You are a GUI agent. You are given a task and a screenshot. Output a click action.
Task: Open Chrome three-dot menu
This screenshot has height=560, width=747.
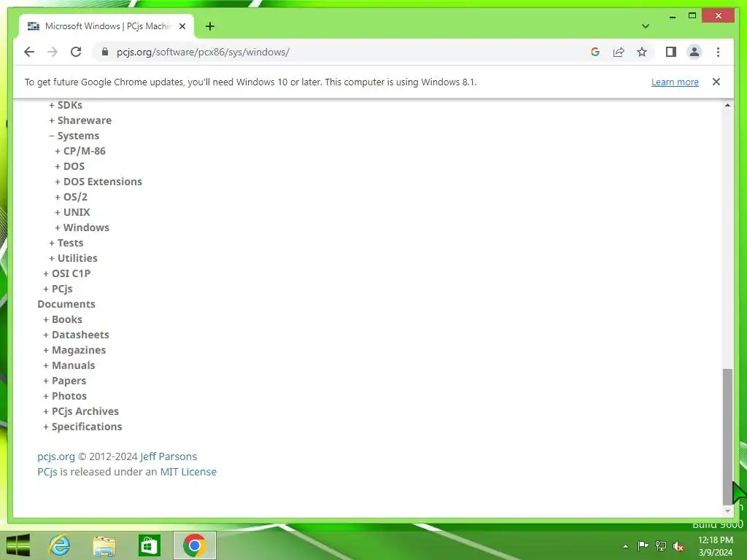pyautogui.click(x=718, y=52)
